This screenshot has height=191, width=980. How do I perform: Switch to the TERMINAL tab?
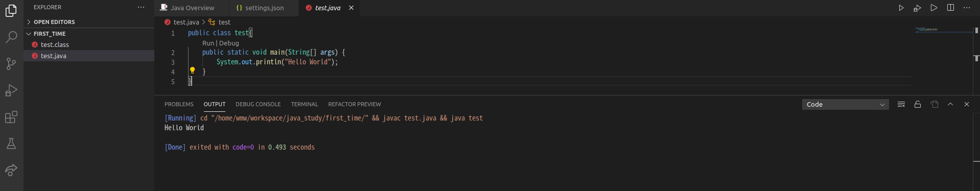click(305, 104)
